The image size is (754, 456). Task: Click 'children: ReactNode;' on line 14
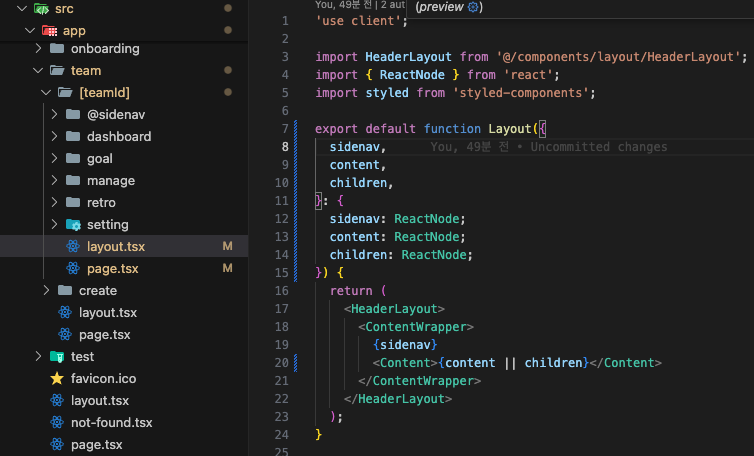pos(401,254)
